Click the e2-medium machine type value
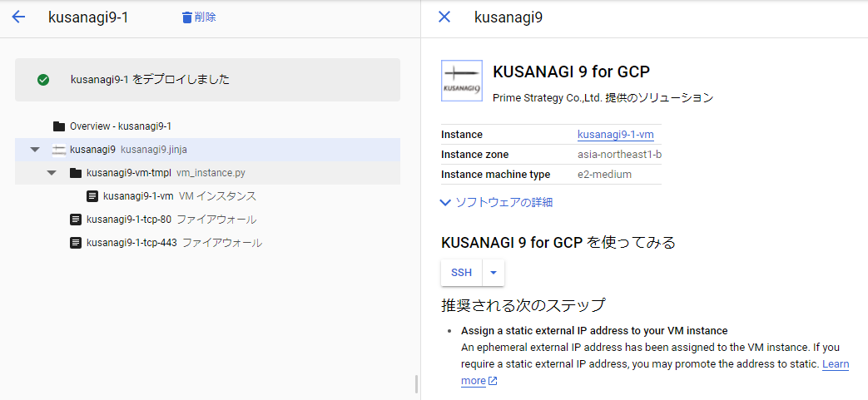The height and width of the screenshot is (400, 868). [604, 175]
